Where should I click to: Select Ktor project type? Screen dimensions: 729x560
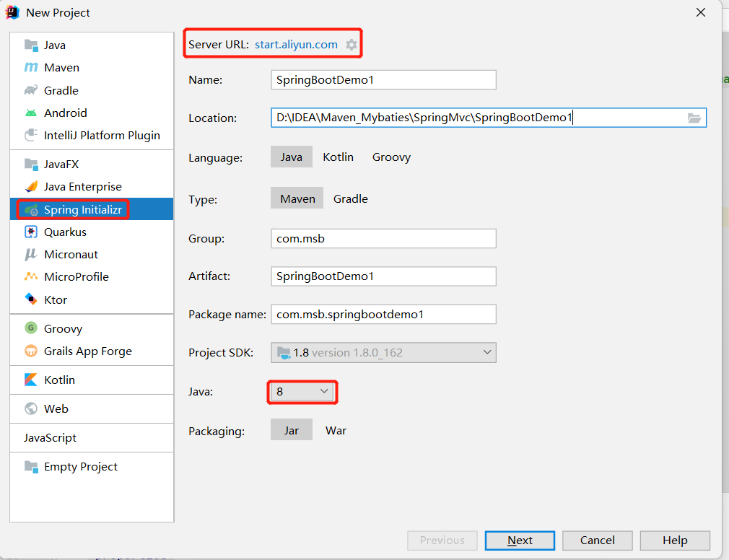coord(92,299)
